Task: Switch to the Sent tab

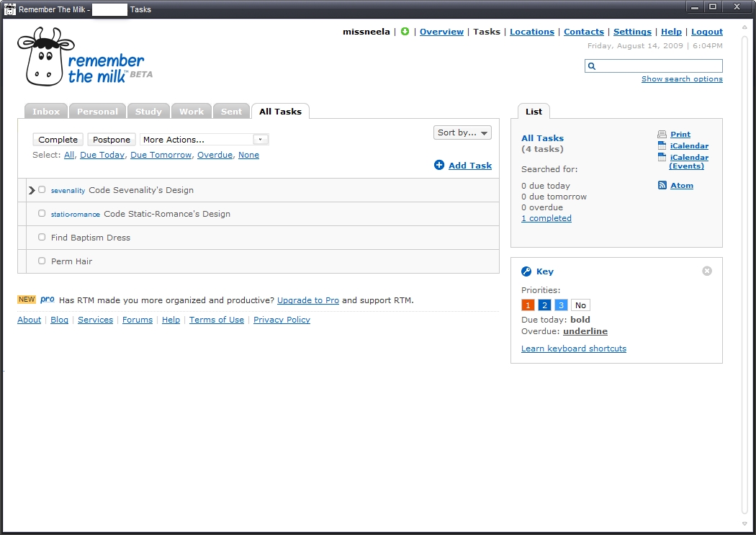Action: coord(231,112)
